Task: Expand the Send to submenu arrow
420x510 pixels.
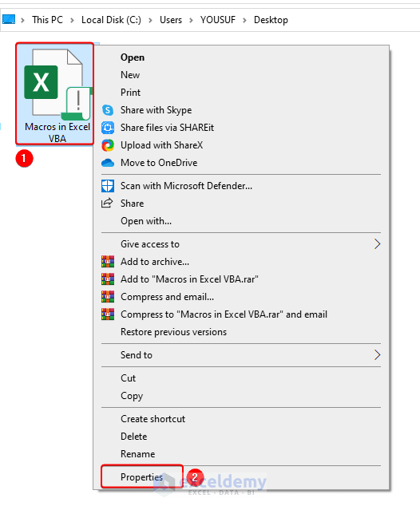Action: [x=377, y=355]
